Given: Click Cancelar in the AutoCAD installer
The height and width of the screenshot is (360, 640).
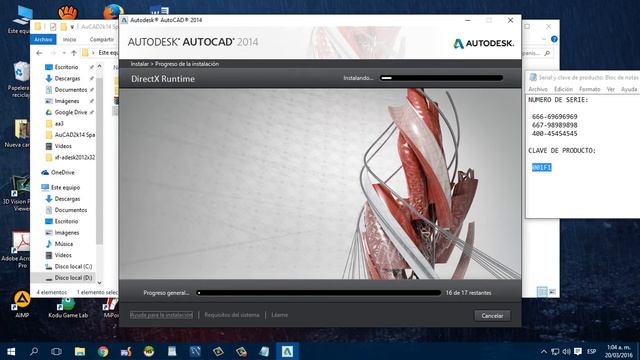Looking at the screenshot, I should [x=492, y=316].
